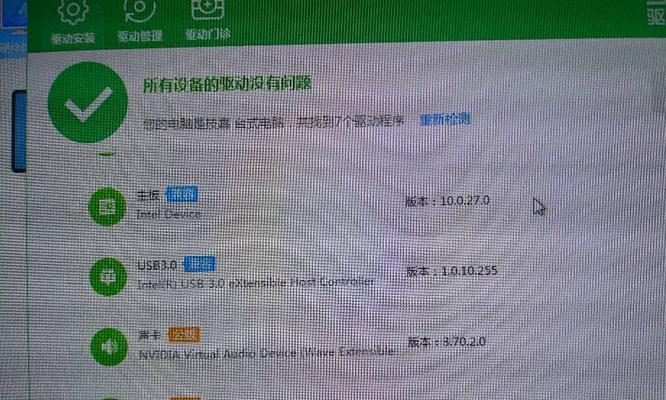Click the large green checkmark status icon
The height and width of the screenshot is (400, 666).
(88, 102)
